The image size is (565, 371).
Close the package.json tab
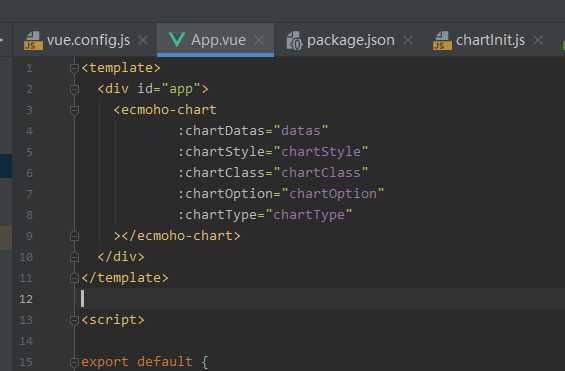tap(408, 40)
